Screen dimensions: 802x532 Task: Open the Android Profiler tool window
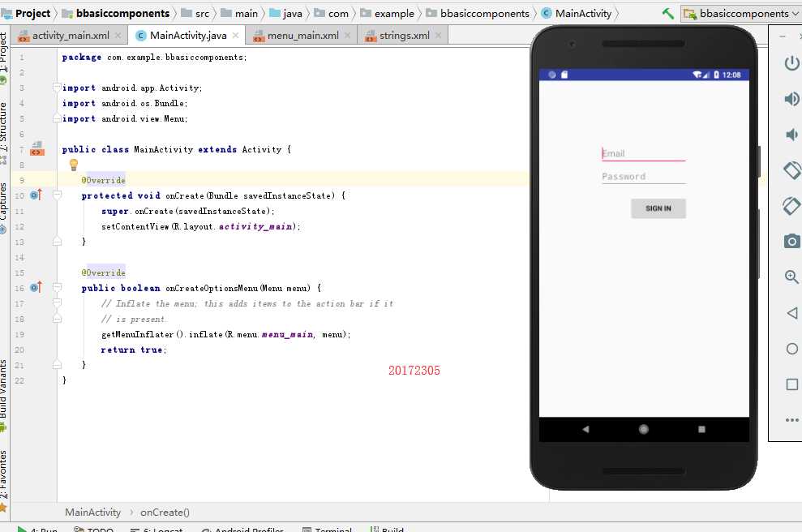242,529
